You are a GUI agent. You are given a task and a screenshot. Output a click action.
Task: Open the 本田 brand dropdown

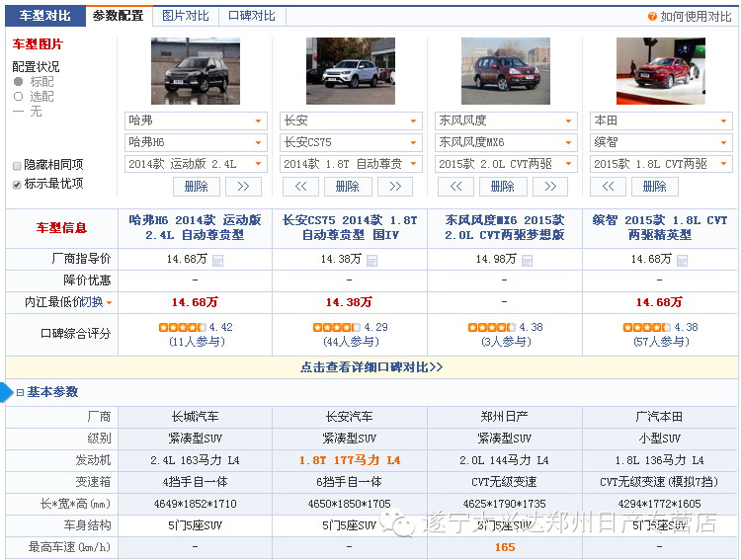point(661,120)
